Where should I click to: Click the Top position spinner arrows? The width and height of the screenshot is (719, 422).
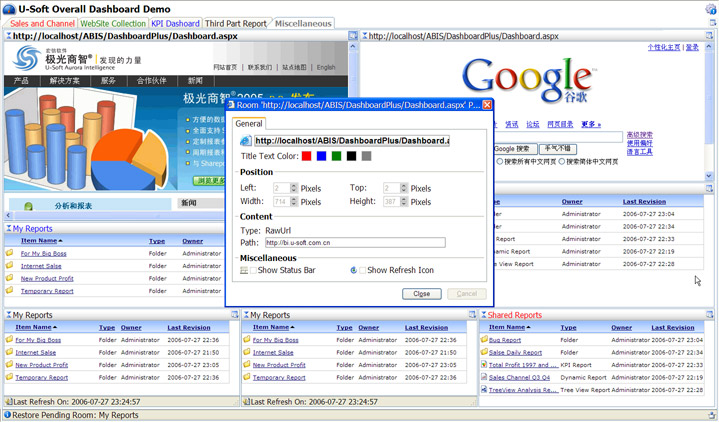(x=404, y=188)
